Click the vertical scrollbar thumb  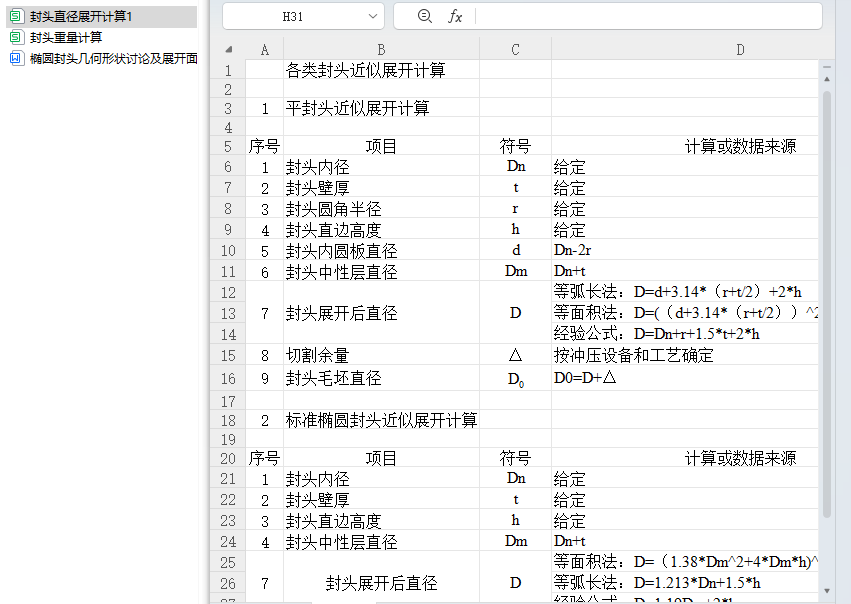[x=827, y=304]
